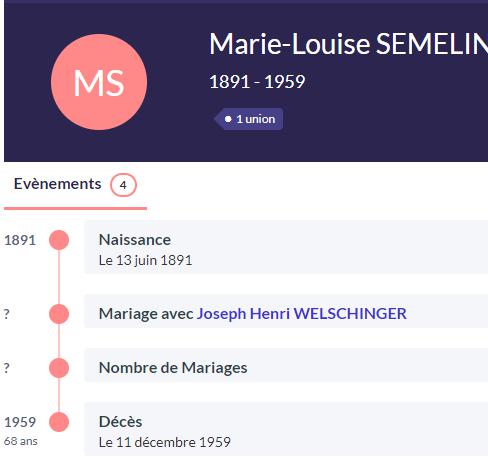The width and height of the screenshot is (488, 460).
Task: Click the MS avatar circle
Action: click(99, 82)
